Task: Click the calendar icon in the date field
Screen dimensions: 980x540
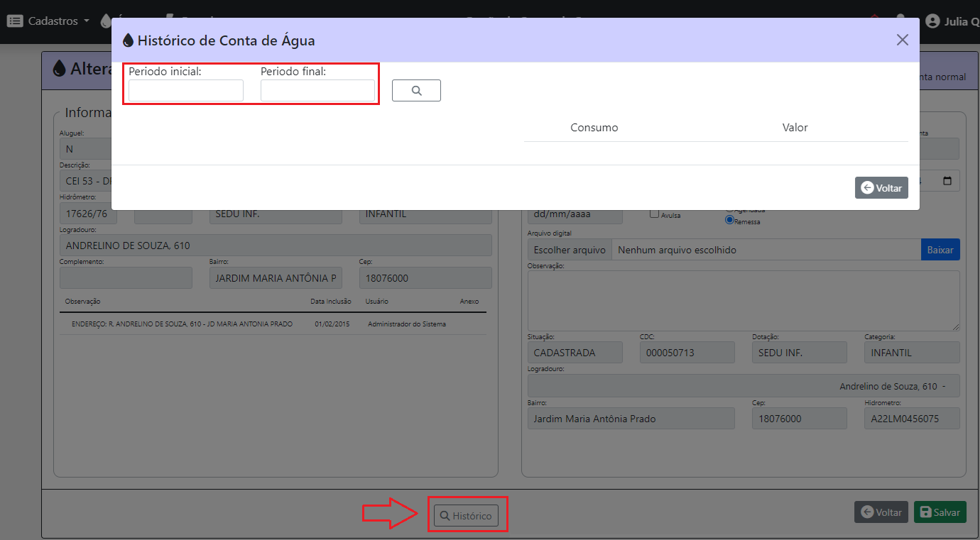Action: [x=947, y=181]
